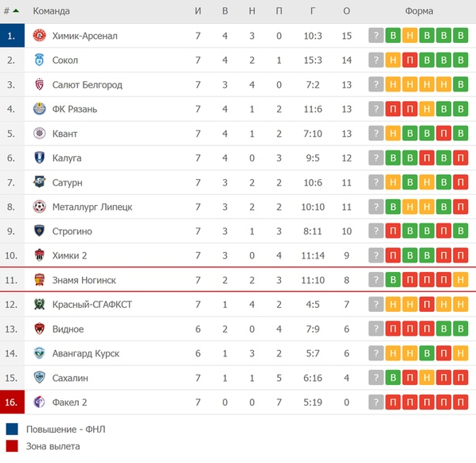
Task: Open the Салют Белгород team logo
Action: click(x=40, y=84)
